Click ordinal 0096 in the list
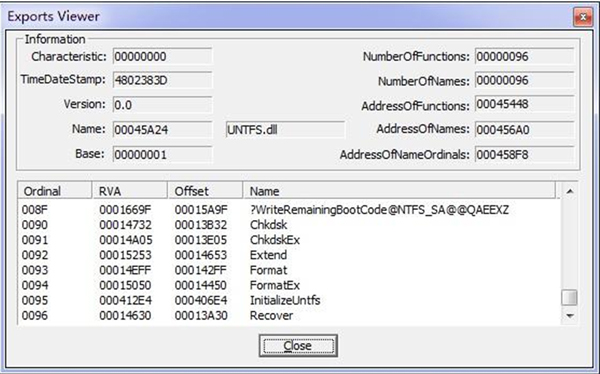Image resolution: width=600 pixels, height=374 pixels. (35, 315)
